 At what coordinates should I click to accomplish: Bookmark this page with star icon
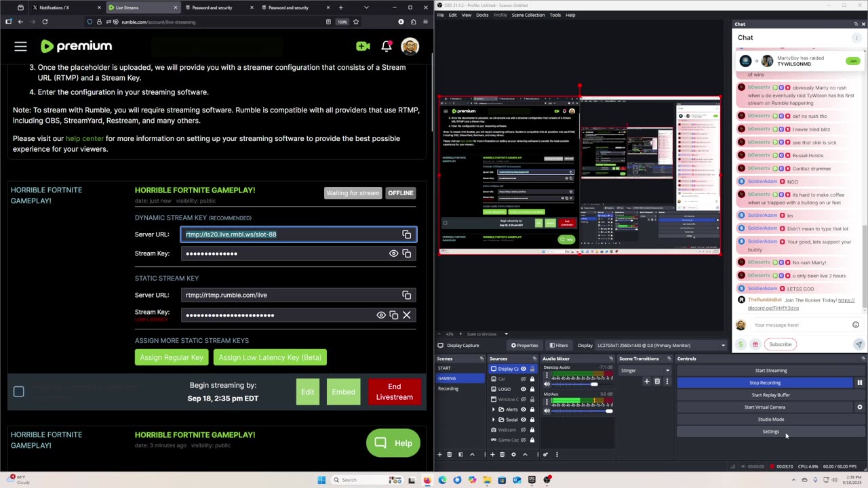(x=356, y=22)
